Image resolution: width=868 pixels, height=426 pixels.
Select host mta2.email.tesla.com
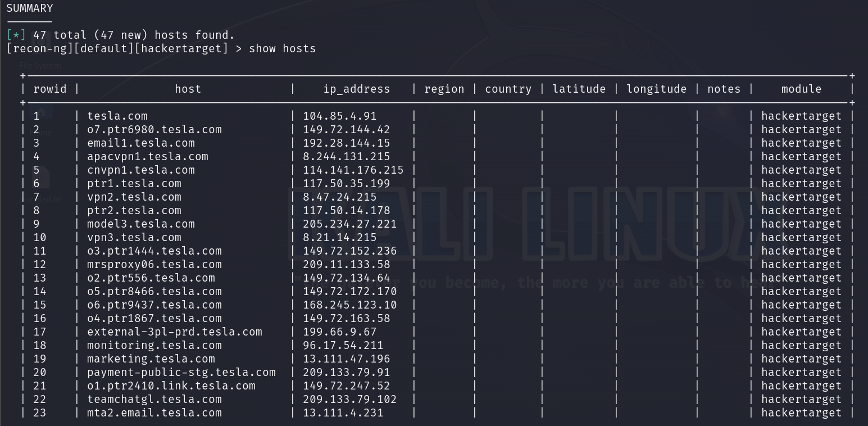(154, 413)
